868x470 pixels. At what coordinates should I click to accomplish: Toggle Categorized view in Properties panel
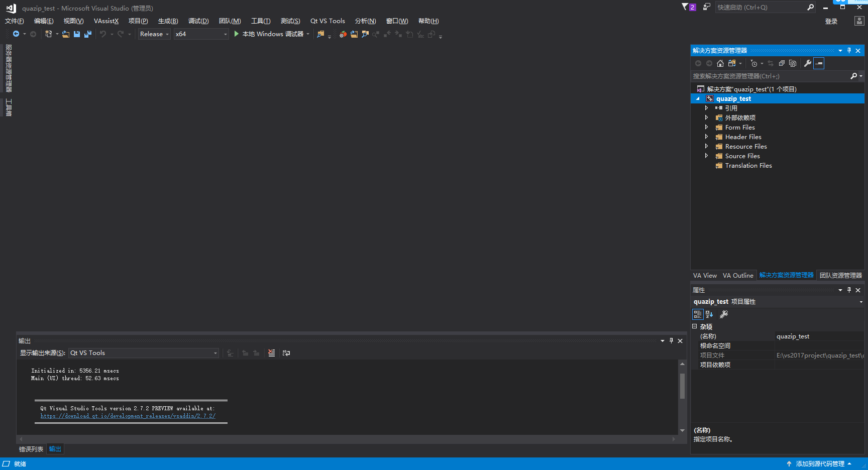(698, 314)
